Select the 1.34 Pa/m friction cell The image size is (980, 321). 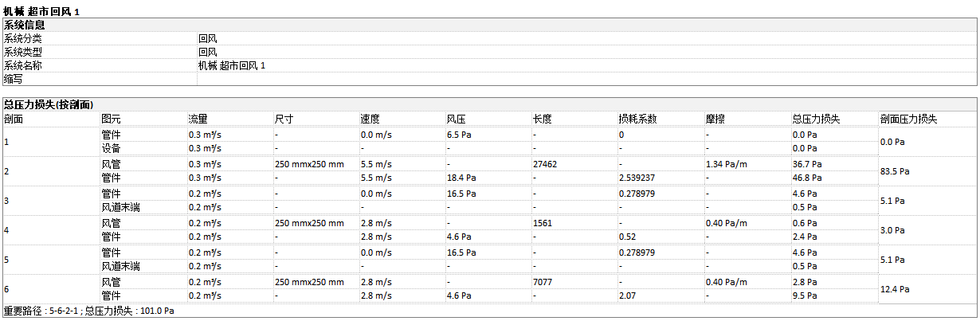tap(724, 164)
